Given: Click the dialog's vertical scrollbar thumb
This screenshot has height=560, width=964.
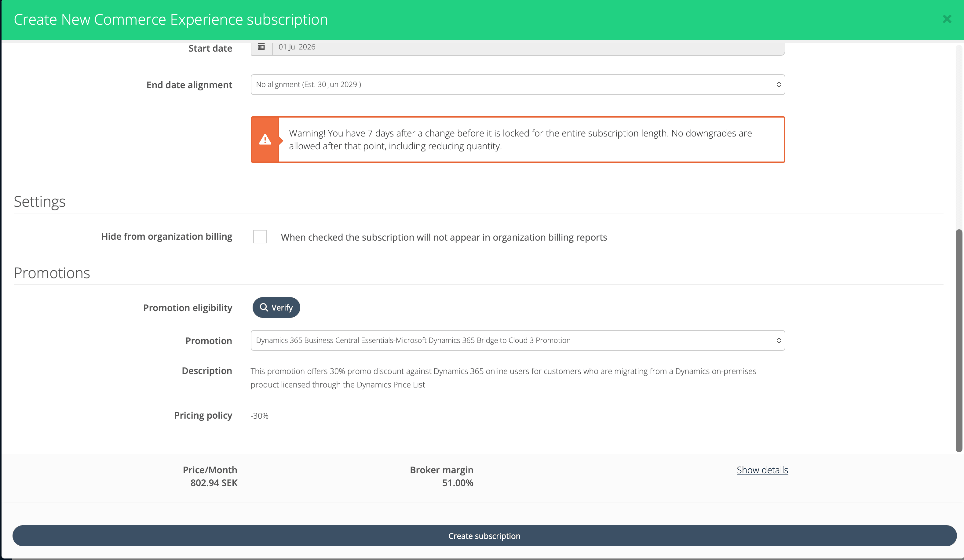Looking at the screenshot, I should (x=959, y=340).
